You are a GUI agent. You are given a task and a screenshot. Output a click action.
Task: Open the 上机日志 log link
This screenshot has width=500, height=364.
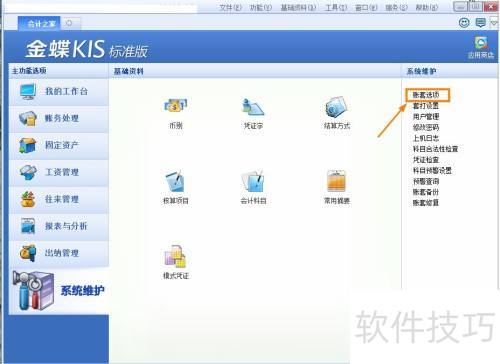pyautogui.click(x=426, y=138)
